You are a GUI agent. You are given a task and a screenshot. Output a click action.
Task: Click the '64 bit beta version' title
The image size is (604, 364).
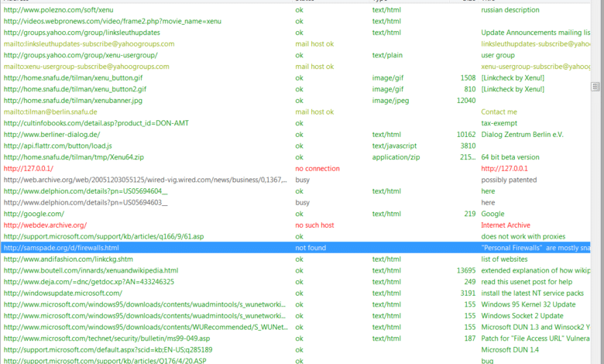(x=510, y=157)
